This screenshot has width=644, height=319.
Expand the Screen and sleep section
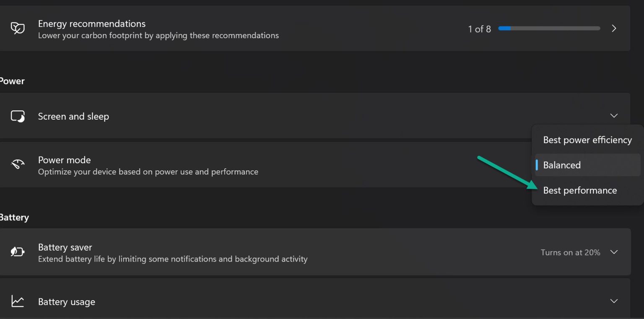point(614,116)
